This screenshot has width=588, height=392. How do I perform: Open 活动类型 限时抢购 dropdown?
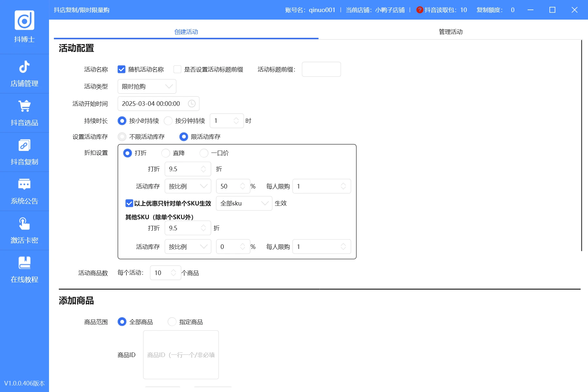point(147,87)
